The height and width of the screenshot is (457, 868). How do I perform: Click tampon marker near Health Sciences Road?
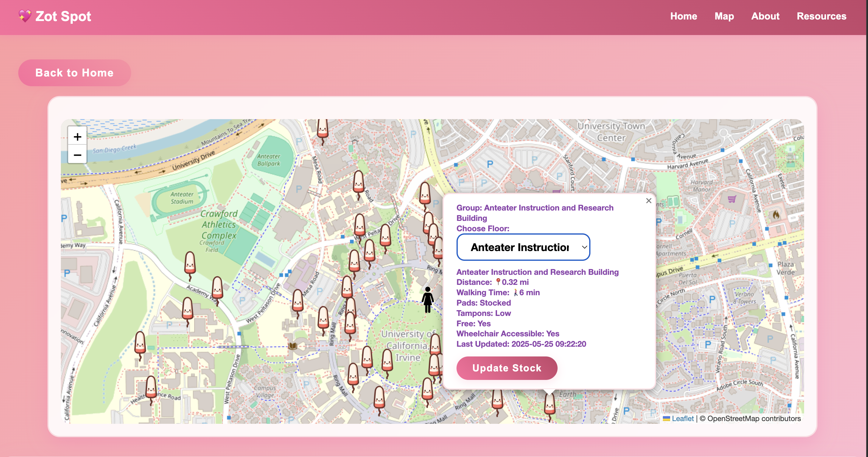[x=151, y=387]
